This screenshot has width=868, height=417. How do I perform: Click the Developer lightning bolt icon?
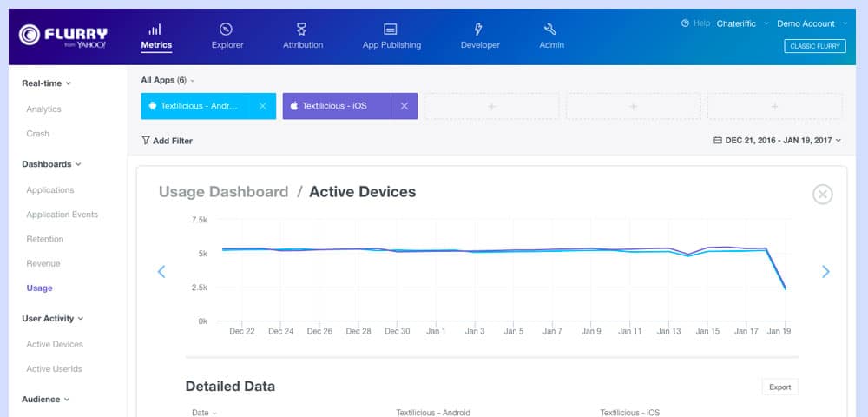[x=477, y=30]
